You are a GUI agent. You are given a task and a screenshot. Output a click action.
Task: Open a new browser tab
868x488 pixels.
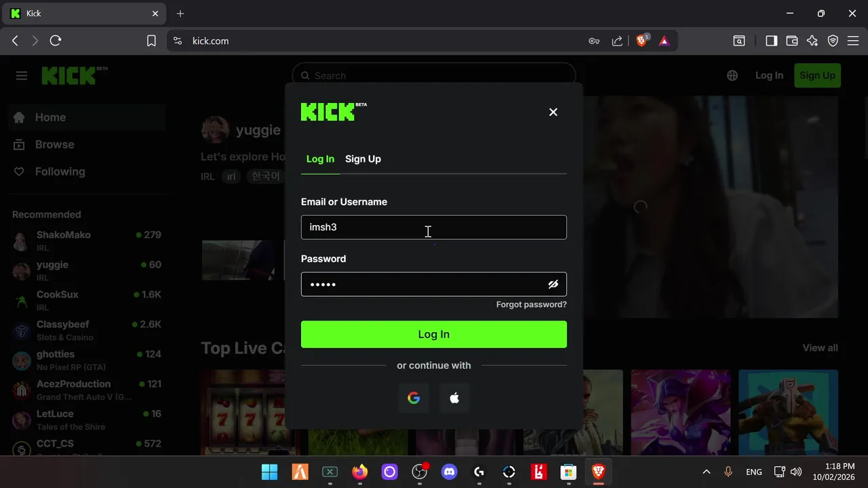(180, 14)
